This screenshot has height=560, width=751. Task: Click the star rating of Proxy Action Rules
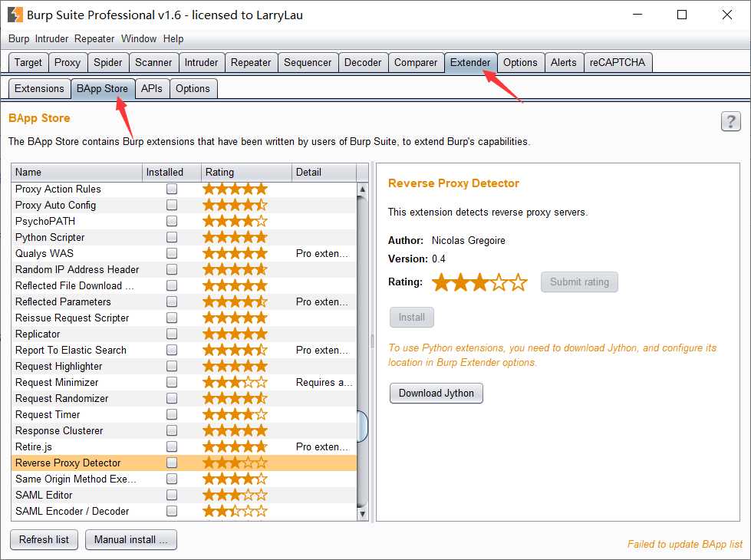coord(235,189)
